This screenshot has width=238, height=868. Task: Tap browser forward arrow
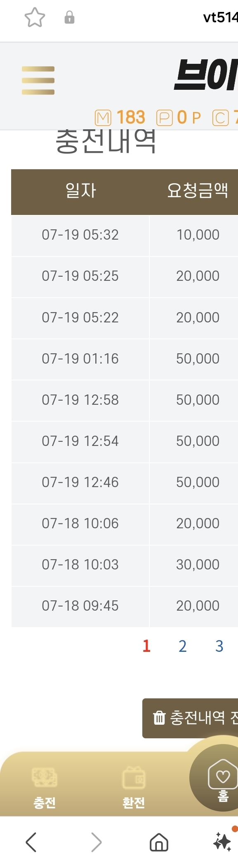(96, 842)
